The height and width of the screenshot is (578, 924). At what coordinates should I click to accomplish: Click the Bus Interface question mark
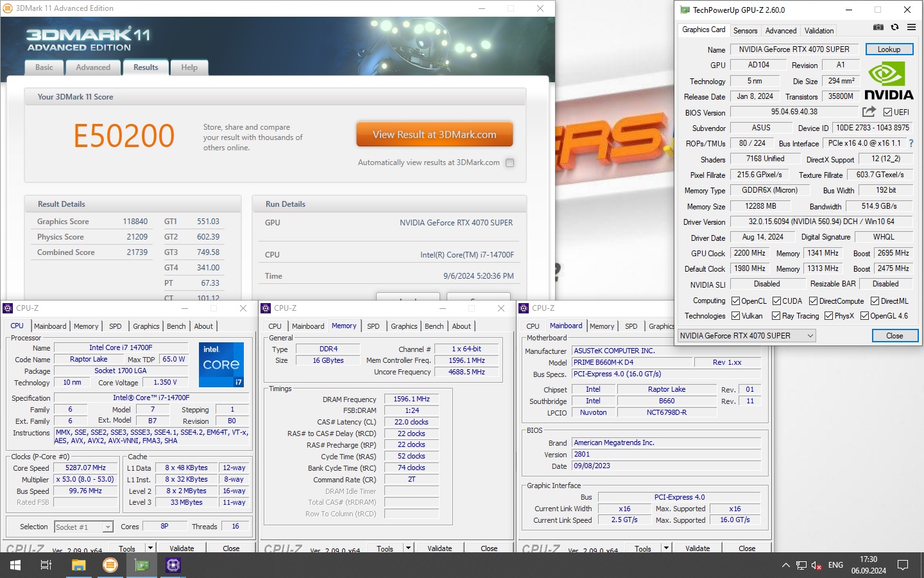click(911, 143)
